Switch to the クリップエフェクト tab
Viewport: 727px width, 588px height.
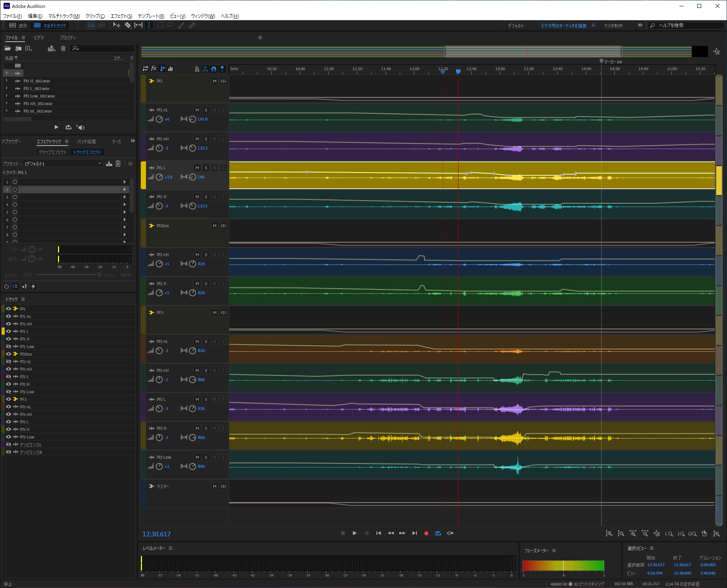pos(52,152)
